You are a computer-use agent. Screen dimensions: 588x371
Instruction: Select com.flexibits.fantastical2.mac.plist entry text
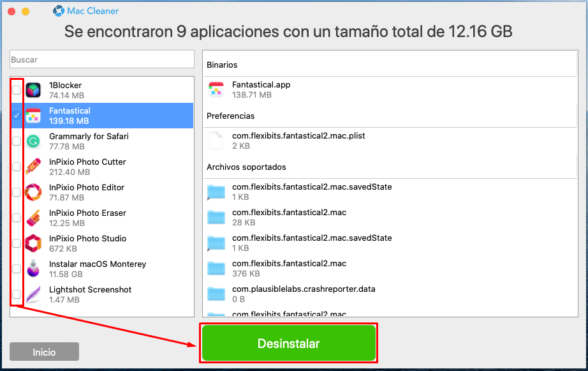tap(298, 136)
